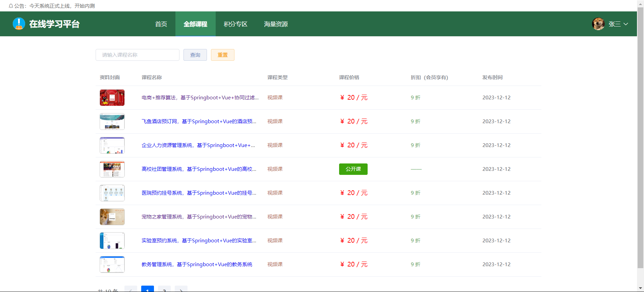Click the 9 折 discount of 医院预约挂号系统

[416, 193]
